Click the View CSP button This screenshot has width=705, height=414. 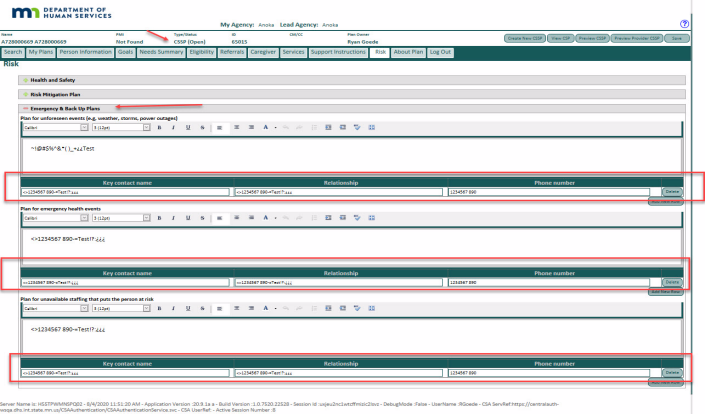(560, 39)
